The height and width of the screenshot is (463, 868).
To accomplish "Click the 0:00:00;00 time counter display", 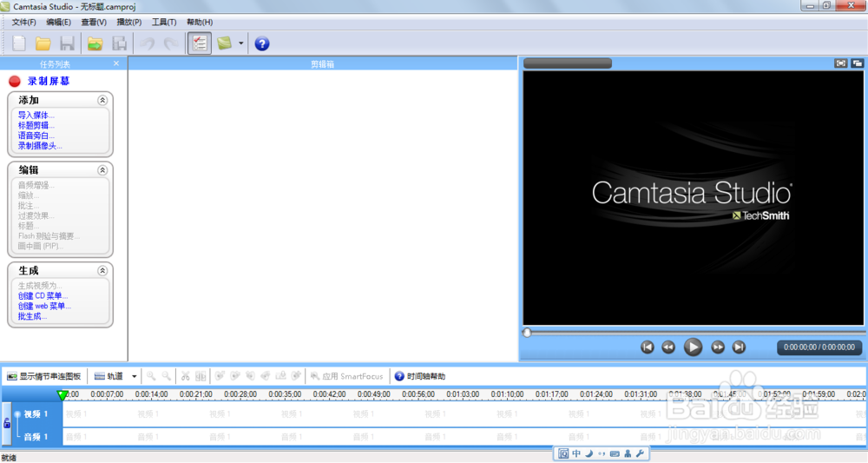I will 819,347.
